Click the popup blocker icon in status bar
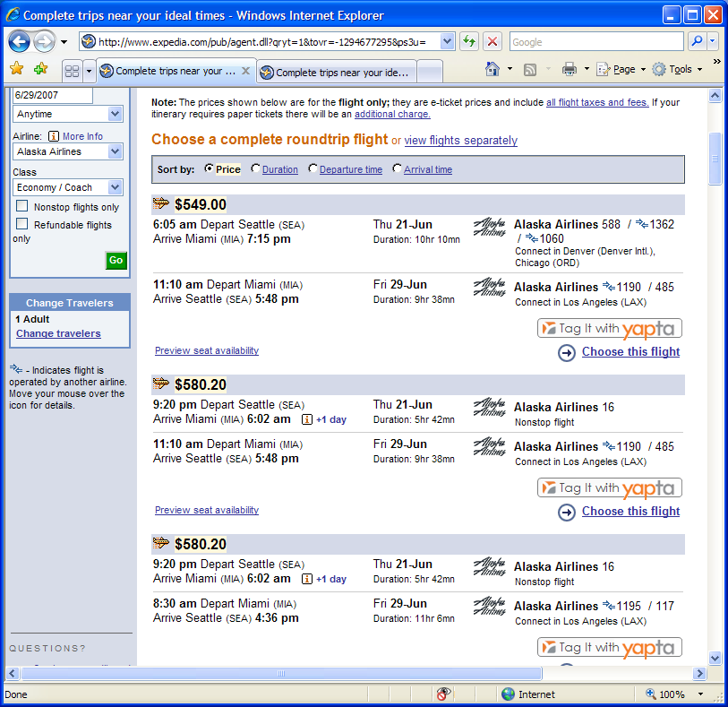Screen dimensions: 728x707 click(x=443, y=694)
